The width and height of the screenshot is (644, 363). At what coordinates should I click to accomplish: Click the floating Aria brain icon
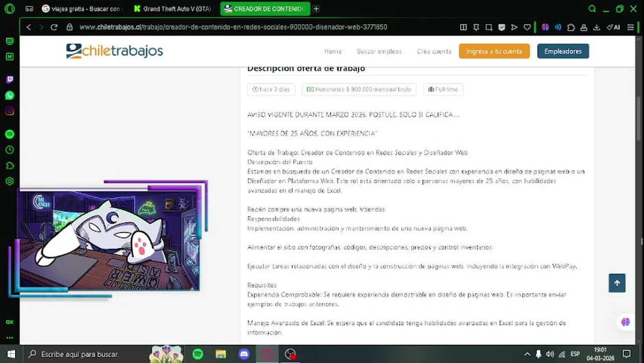coord(625,322)
